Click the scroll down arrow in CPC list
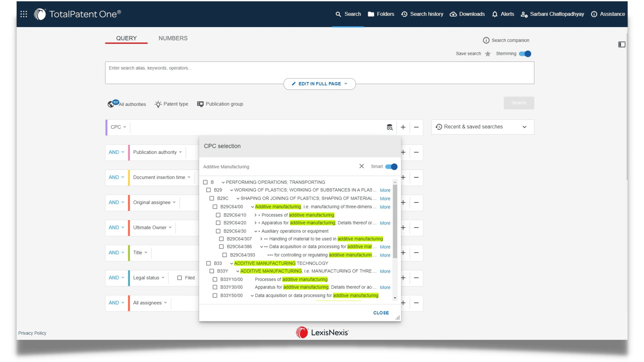This screenshot has width=644, height=362. [x=395, y=298]
